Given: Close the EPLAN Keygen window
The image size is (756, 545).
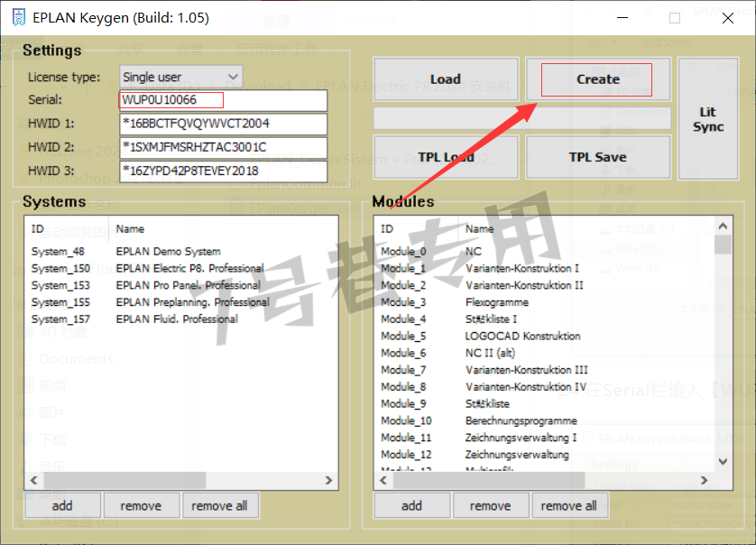Looking at the screenshot, I should click(x=728, y=18).
